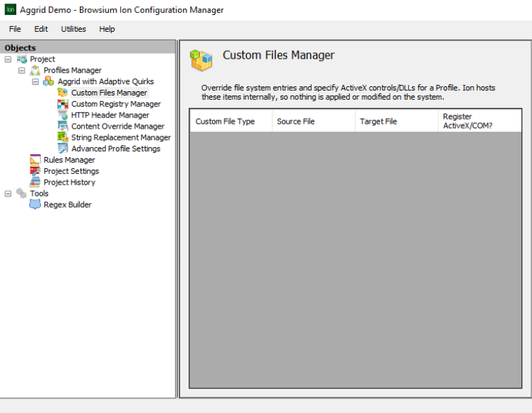The width and height of the screenshot is (532, 413).
Task: Collapse the Aggrid with Adaptive Quirks node
Action: (35, 82)
